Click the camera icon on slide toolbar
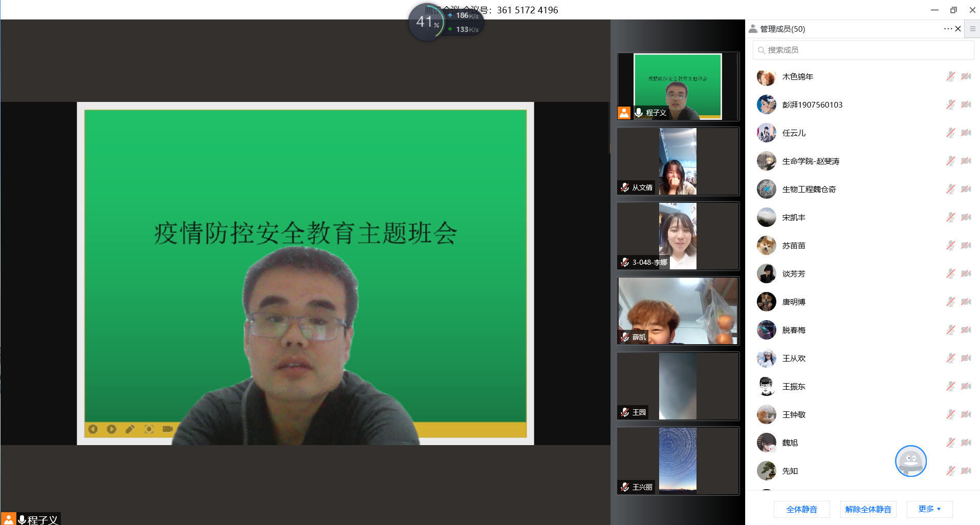The height and width of the screenshot is (525, 980). tap(167, 429)
